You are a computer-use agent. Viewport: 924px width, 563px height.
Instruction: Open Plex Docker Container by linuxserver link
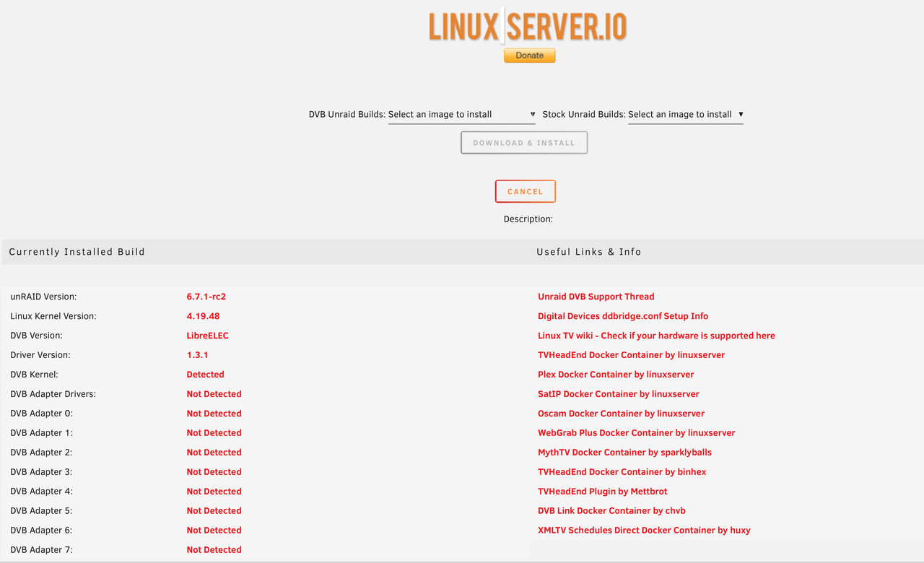point(616,375)
